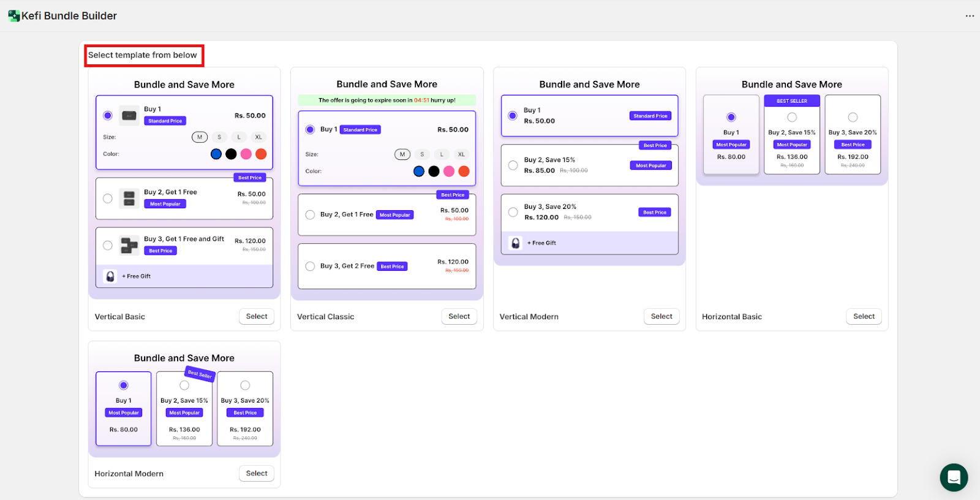
Task: Select Buy 2, Get 1 Free radio in Vertical Basic
Action: 108,199
